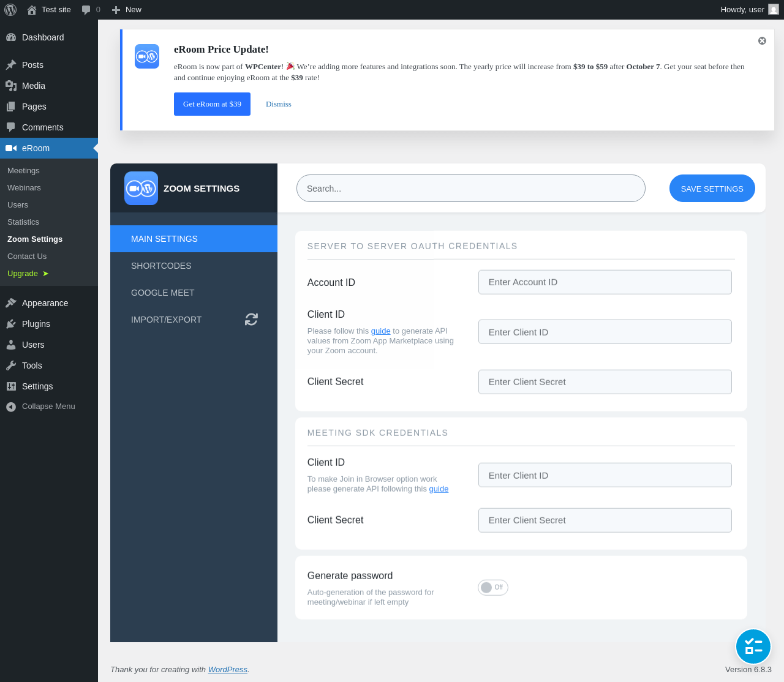Click the Pages icon in sidebar
The width and height of the screenshot is (784, 682).
pyautogui.click(x=11, y=107)
